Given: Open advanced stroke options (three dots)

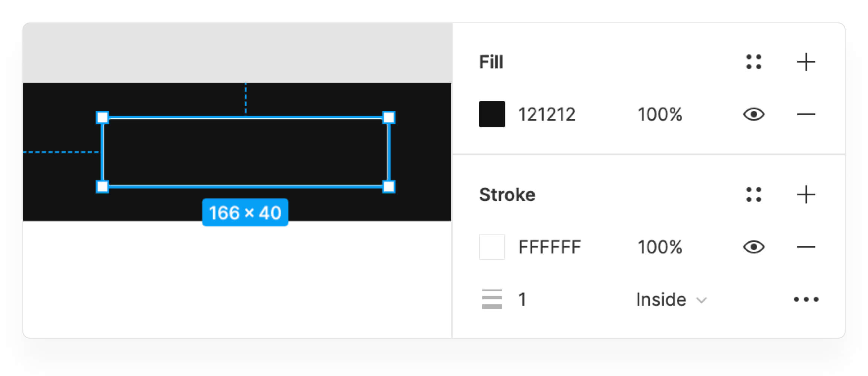Looking at the screenshot, I should coord(806,299).
